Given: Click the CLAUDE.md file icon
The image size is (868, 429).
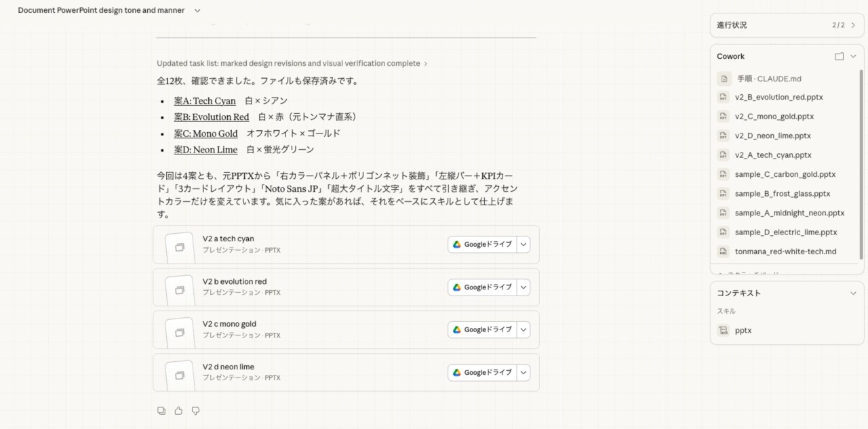Looking at the screenshot, I should (x=724, y=79).
